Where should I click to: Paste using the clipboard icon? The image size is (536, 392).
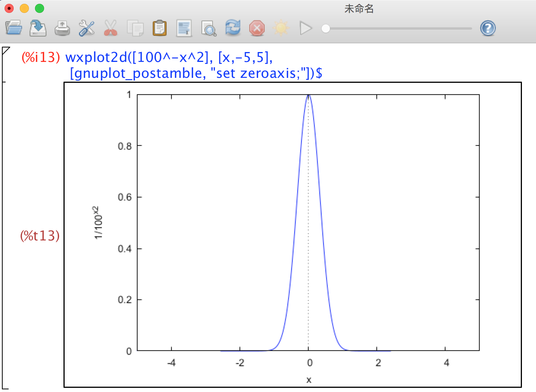pos(160,28)
